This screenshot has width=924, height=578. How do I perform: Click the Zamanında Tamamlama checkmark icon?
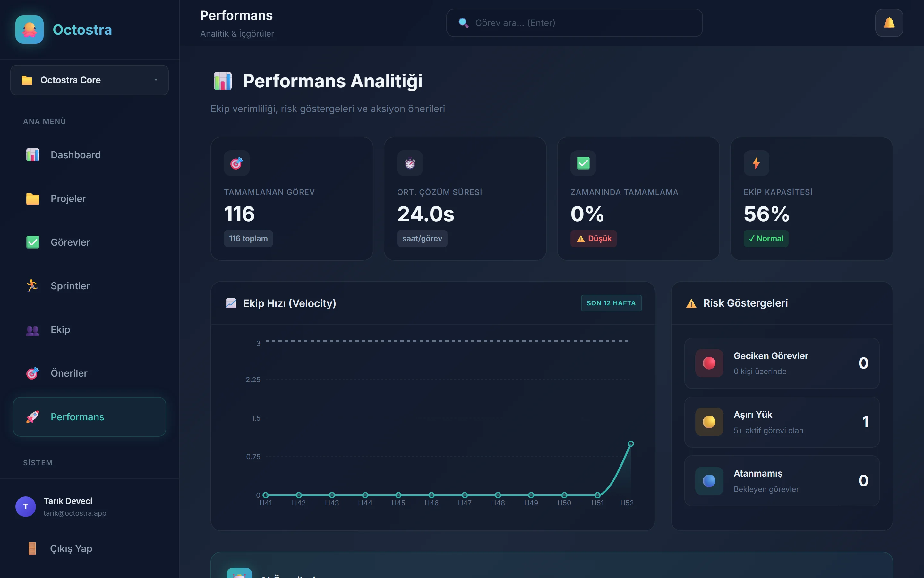pos(583,163)
